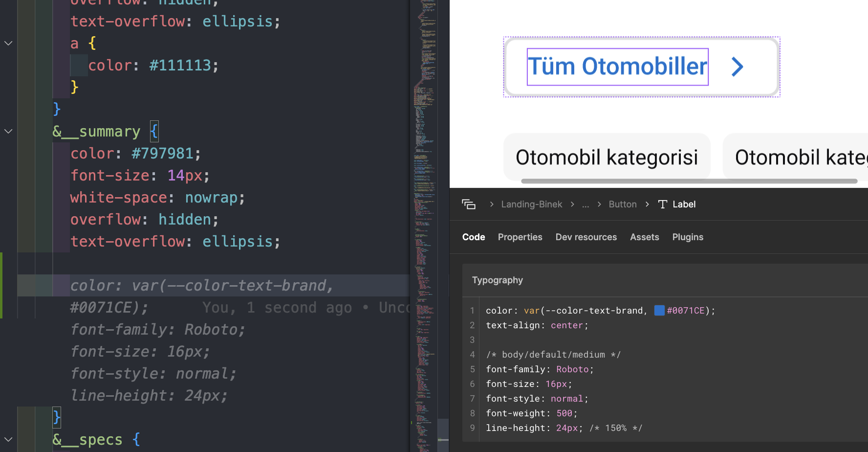Click the suggested 'color: var(--color-text-brand,' line
This screenshot has width=868, height=452.
[202, 286]
